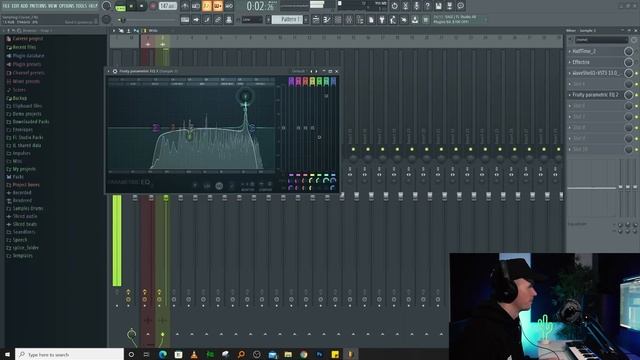The height and width of the screenshot is (360, 640).
Task: Open the Pattern 1 selector
Action: pos(287,20)
